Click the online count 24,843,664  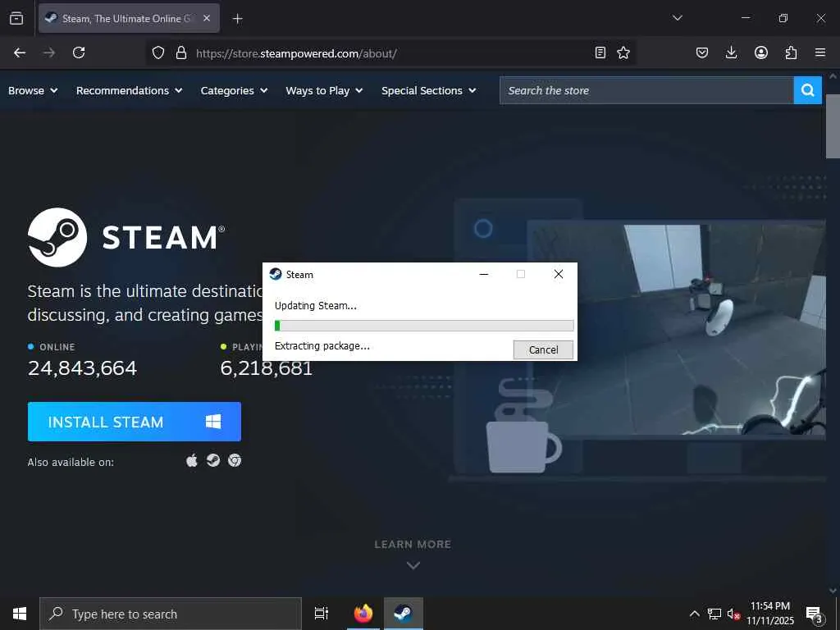83,368
